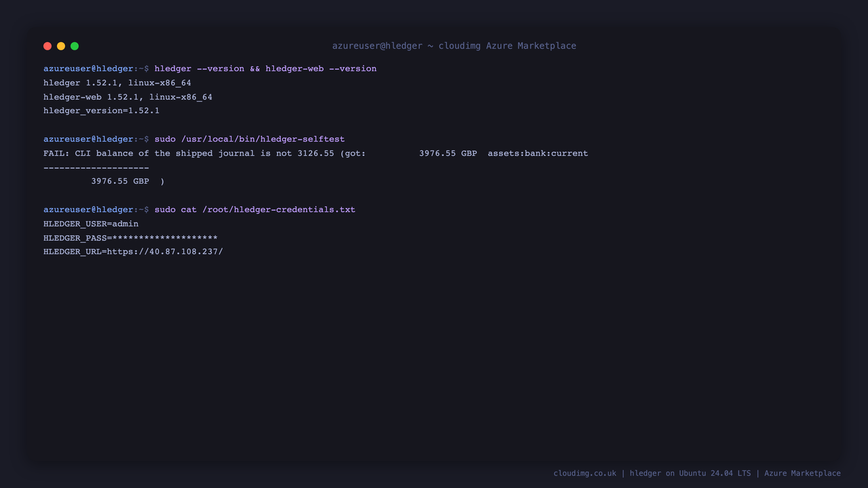The width and height of the screenshot is (868, 488).
Task: Click the 'azureuser@hledger' prompt before the cat command
Action: tap(88, 209)
